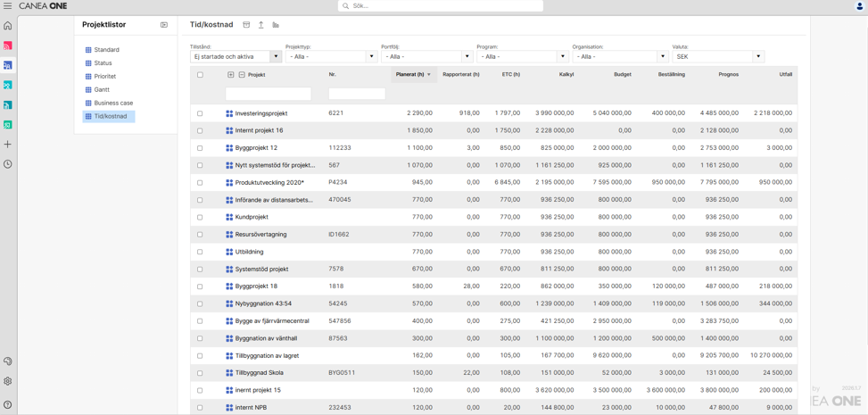Click the export upload arrow icon
Viewport: 868px width, 415px height.
(x=261, y=25)
